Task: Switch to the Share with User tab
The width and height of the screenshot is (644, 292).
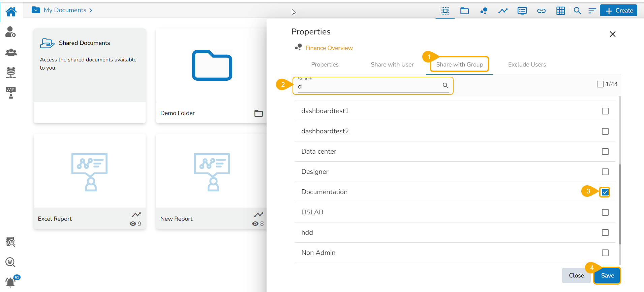Action: click(x=392, y=64)
